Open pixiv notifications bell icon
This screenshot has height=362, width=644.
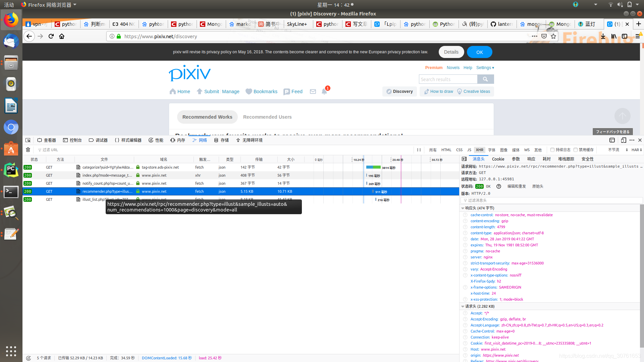click(x=324, y=92)
